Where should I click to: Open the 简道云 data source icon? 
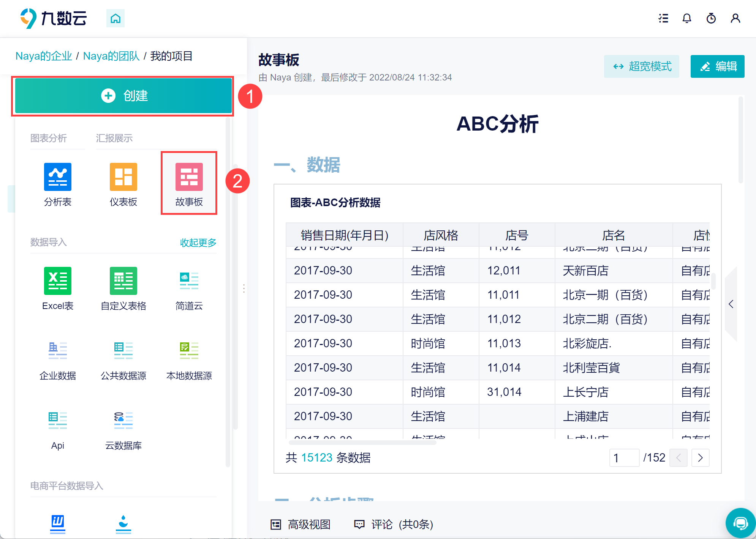189,281
